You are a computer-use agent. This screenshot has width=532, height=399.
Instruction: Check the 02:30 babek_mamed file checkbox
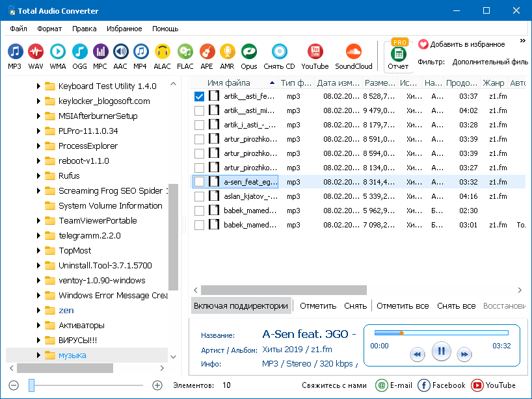199,211
